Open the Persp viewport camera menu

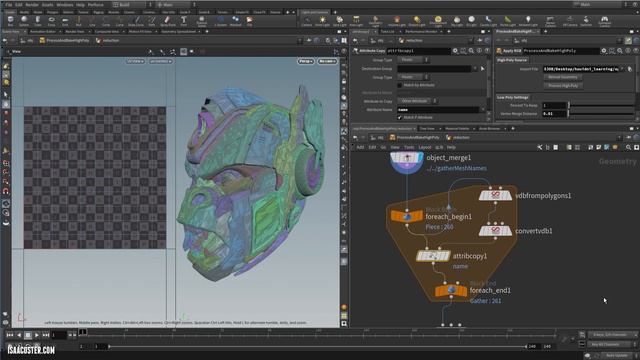306,61
